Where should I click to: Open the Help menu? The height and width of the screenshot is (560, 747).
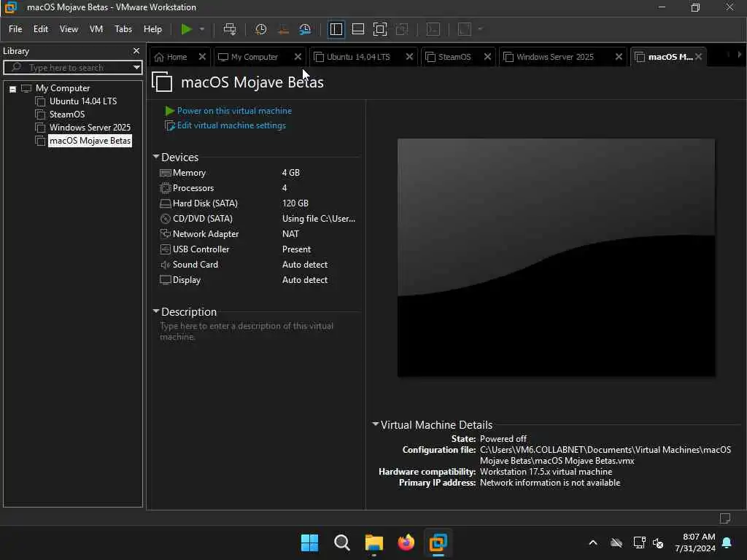(x=152, y=29)
